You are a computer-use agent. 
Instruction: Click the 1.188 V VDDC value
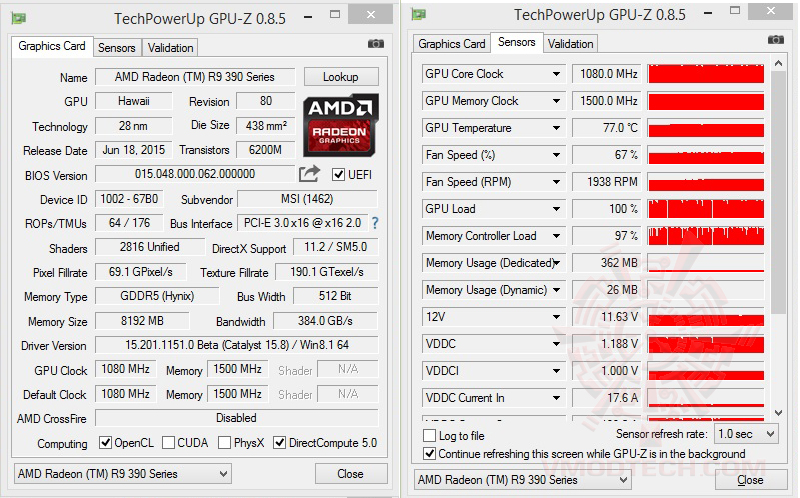coord(607,344)
